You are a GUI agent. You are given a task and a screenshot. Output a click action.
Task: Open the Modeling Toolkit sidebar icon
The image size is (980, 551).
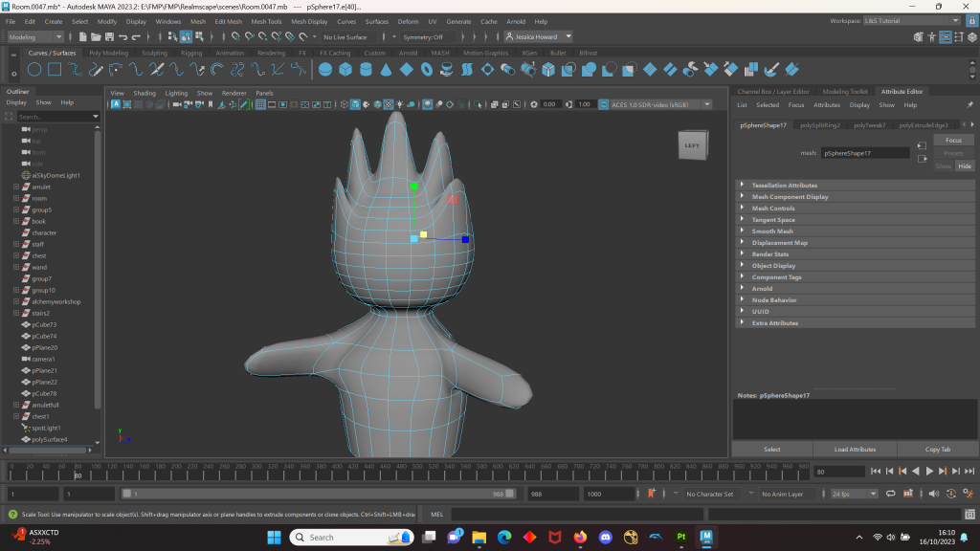tap(918, 37)
